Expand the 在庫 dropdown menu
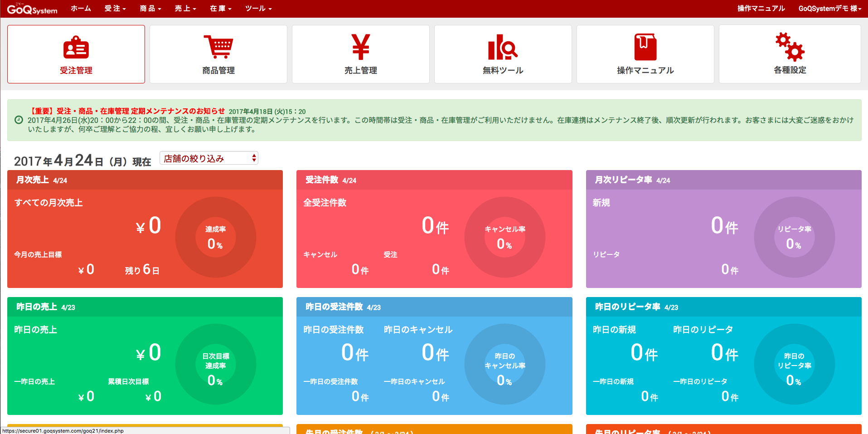Image resolution: width=868 pixels, height=434 pixels. point(221,9)
